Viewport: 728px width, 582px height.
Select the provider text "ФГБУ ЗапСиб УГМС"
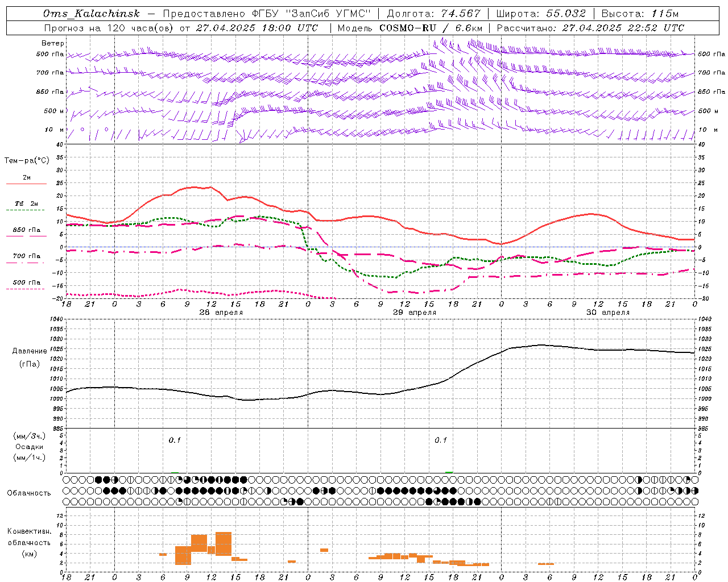pyautogui.click(x=311, y=14)
